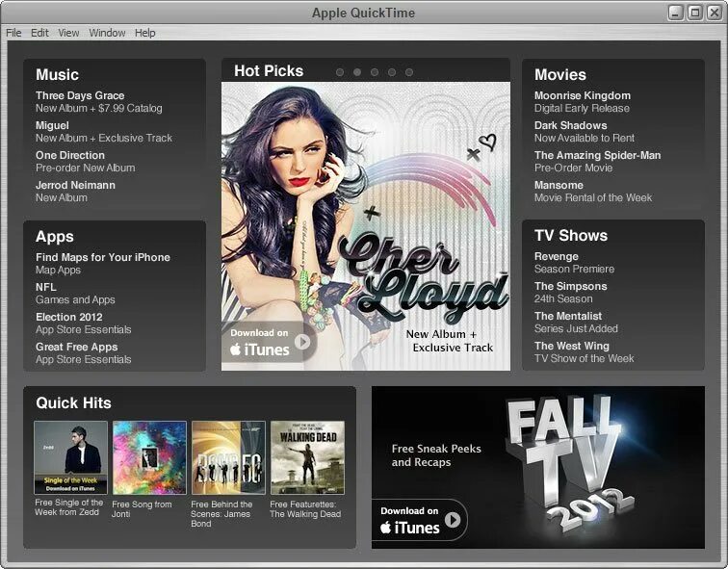Image resolution: width=728 pixels, height=569 pixels.
Task: Open the Mansome movie rental link
Action: pyautogui.click(x=593, y=192)
